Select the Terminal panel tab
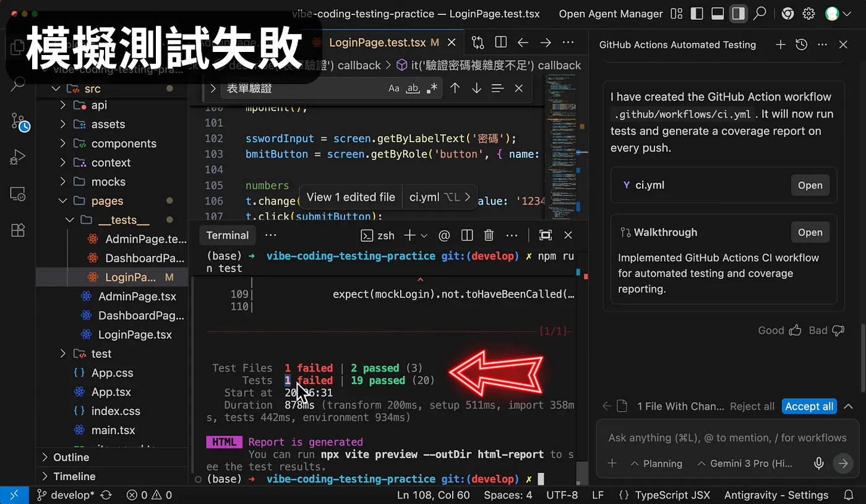Screen dimensions: 866x504 coord(228,235)
